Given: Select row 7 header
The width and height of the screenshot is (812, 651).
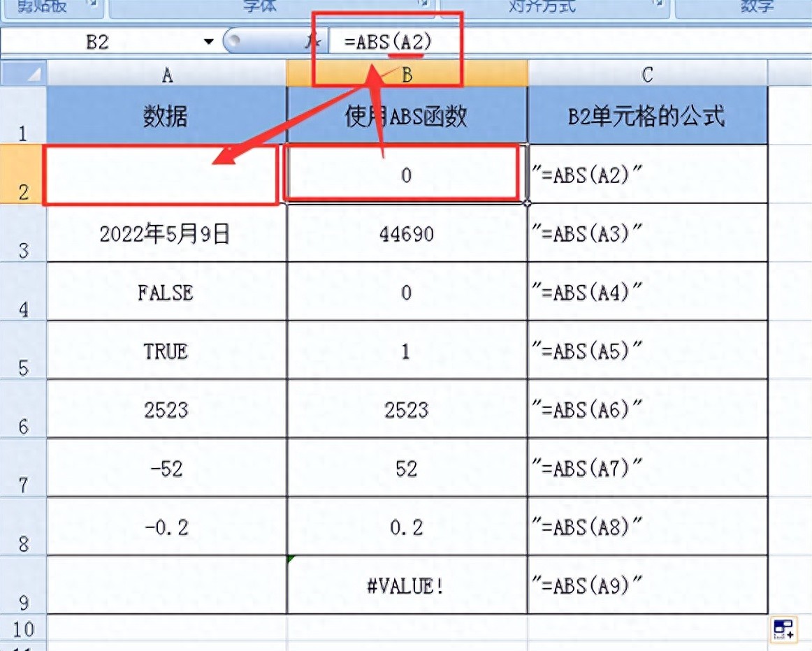Looking at the screenshot, I should coord(23,467).
